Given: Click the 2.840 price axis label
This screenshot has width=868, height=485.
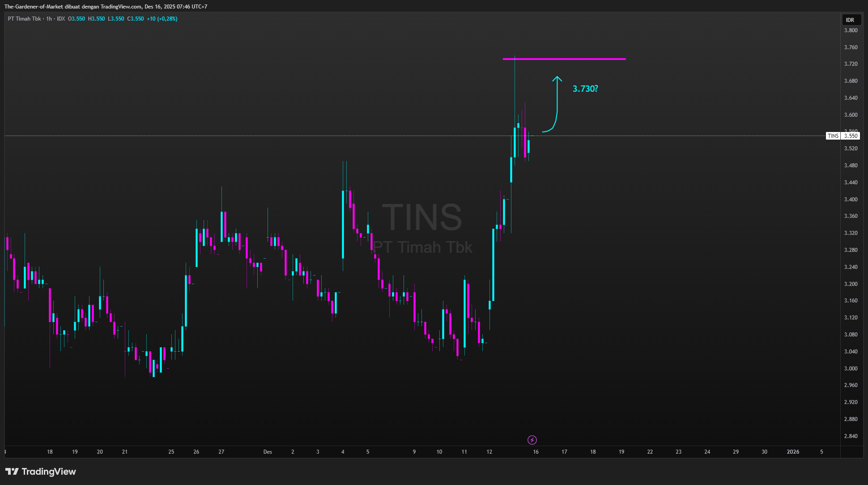Looking at the screenshot, I should click(851, 436).
